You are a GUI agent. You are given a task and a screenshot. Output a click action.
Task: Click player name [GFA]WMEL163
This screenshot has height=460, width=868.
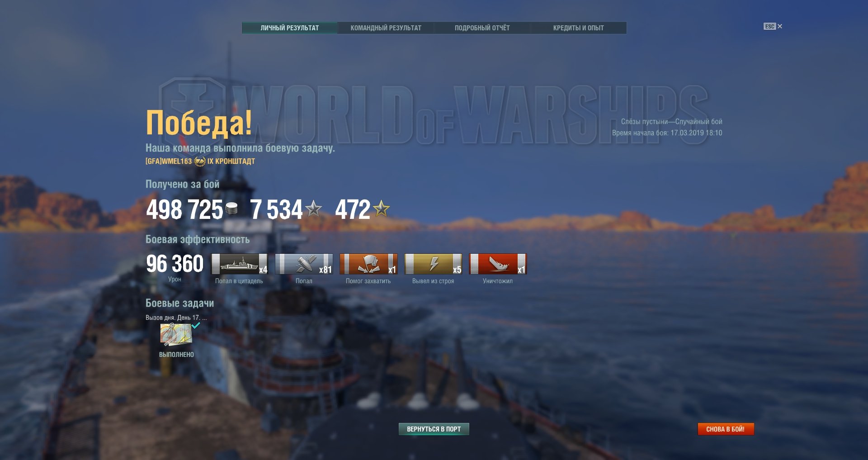click(169, 161)
